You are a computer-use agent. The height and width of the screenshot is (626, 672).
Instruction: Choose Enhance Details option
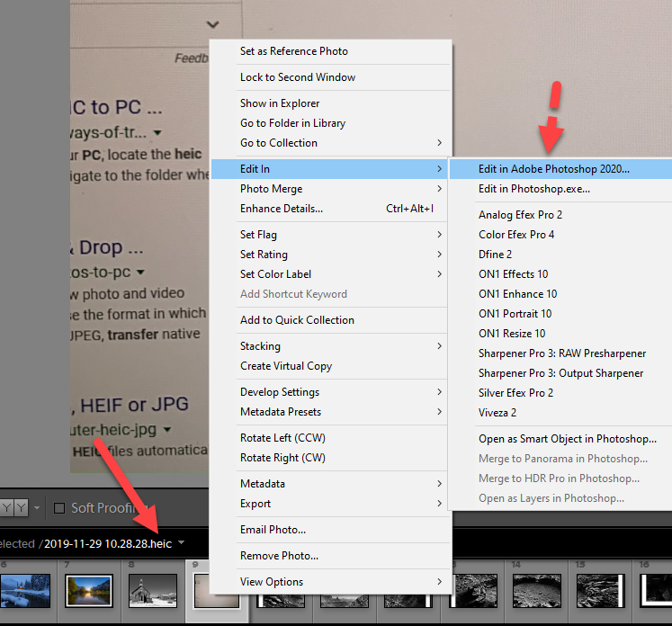329,209
